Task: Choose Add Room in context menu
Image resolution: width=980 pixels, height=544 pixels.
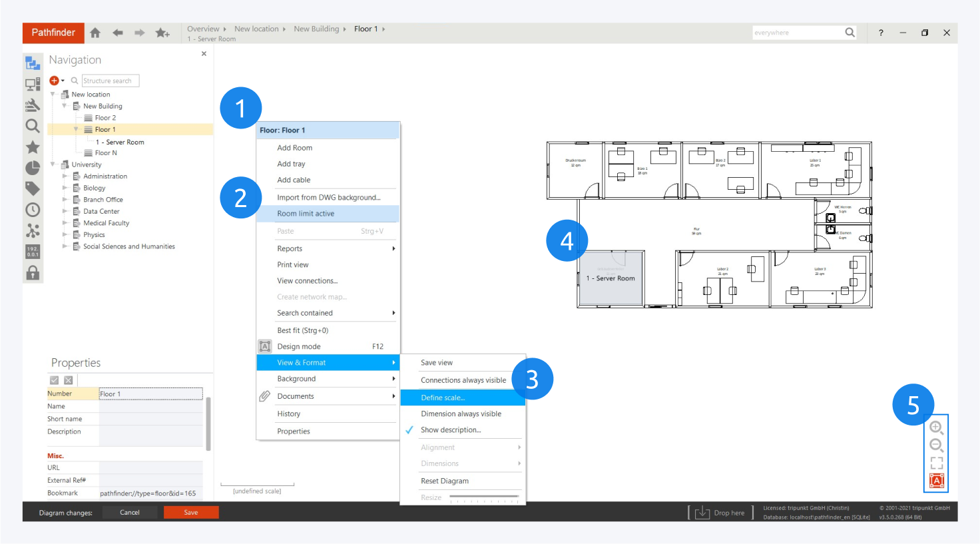Action: click(295, 148)
